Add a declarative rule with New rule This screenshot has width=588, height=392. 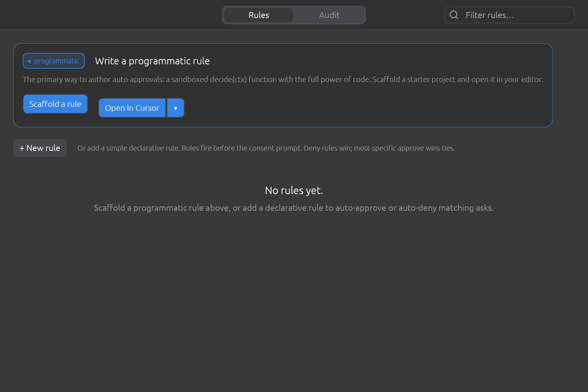tap(40, 148)
